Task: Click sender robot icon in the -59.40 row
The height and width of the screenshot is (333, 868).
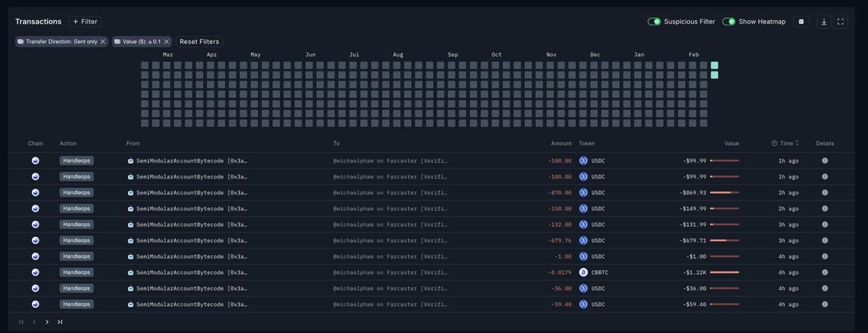Action: click(x=130, y=304)
